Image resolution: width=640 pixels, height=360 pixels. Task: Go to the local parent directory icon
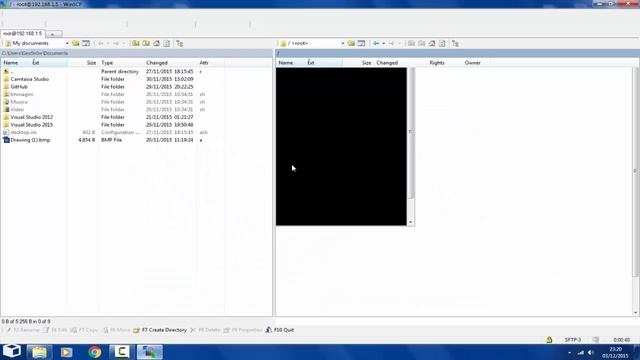[136, 43]
